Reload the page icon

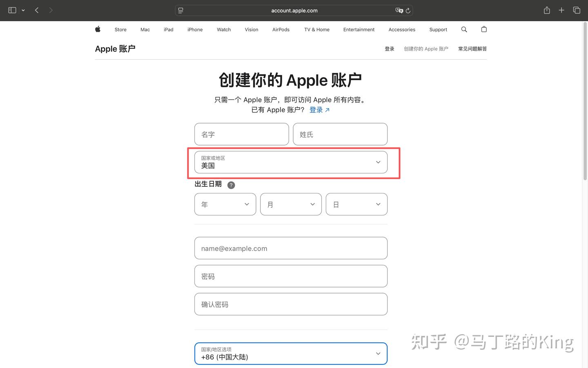(408, 11)
